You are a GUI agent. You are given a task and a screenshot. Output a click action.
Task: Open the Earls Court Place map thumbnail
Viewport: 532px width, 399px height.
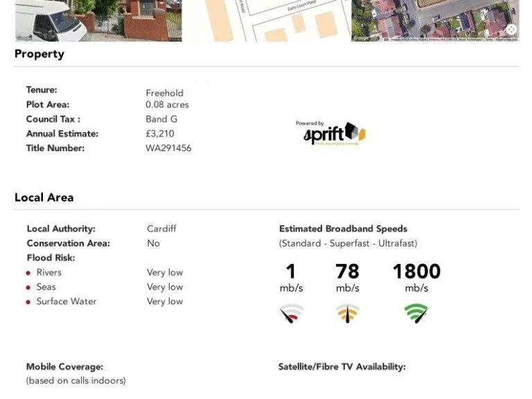point(267,21)
